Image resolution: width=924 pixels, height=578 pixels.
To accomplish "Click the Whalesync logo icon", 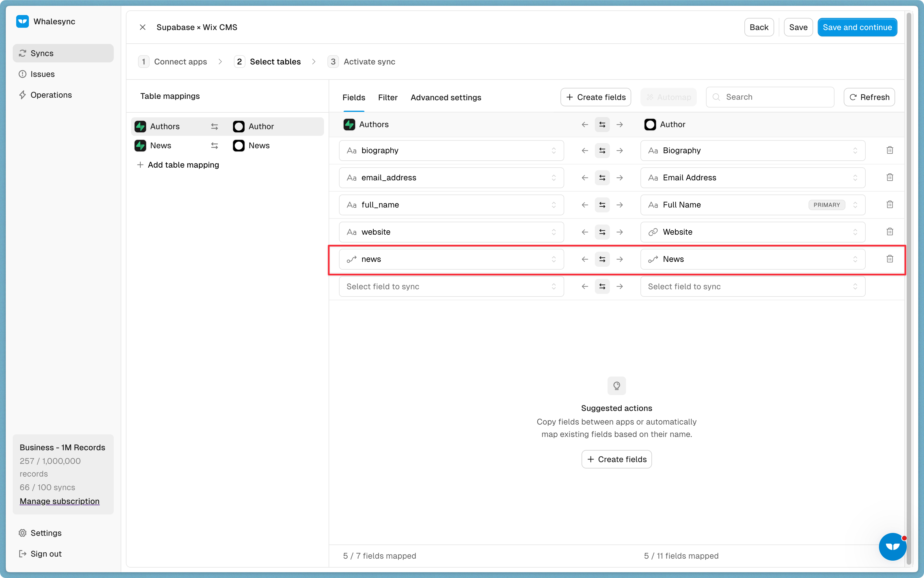I will coord(23,21).
